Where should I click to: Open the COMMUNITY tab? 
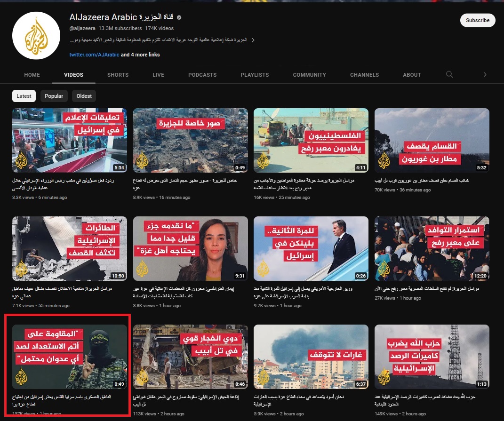point(310,75)
